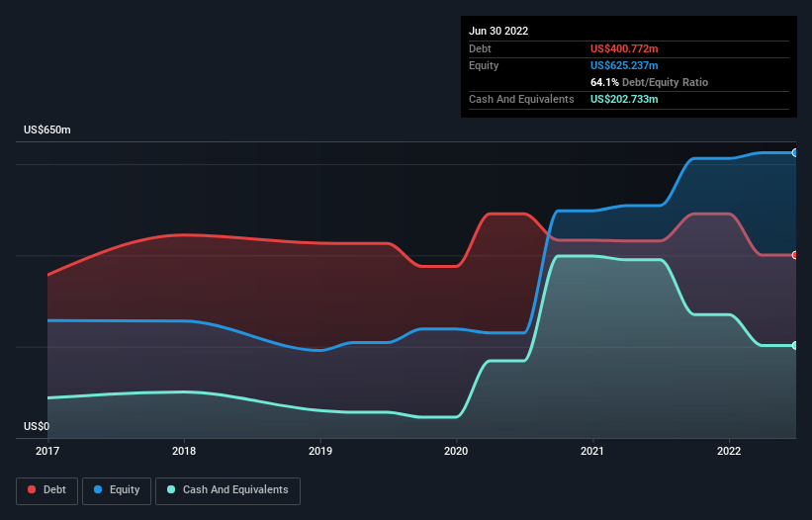Click the blue dot in Equity legend
812x520 pixels.
(x=98, y=489)
